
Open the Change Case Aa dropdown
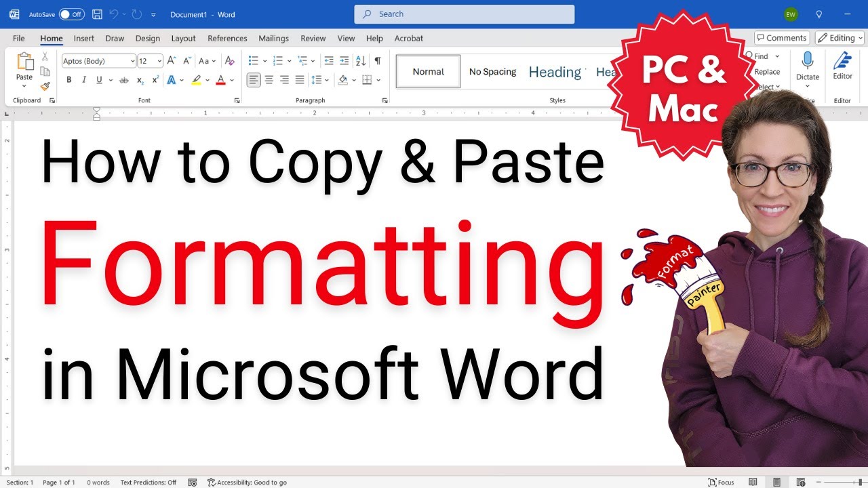coord(214,61)
